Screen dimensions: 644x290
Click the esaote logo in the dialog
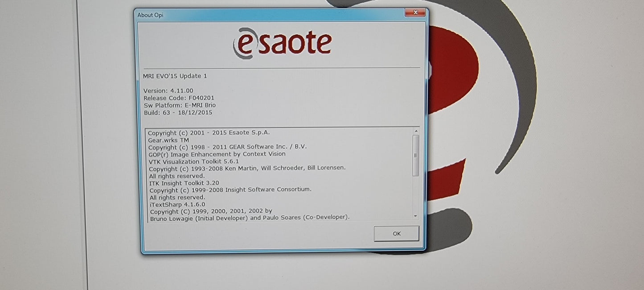[x=282, y=43]
